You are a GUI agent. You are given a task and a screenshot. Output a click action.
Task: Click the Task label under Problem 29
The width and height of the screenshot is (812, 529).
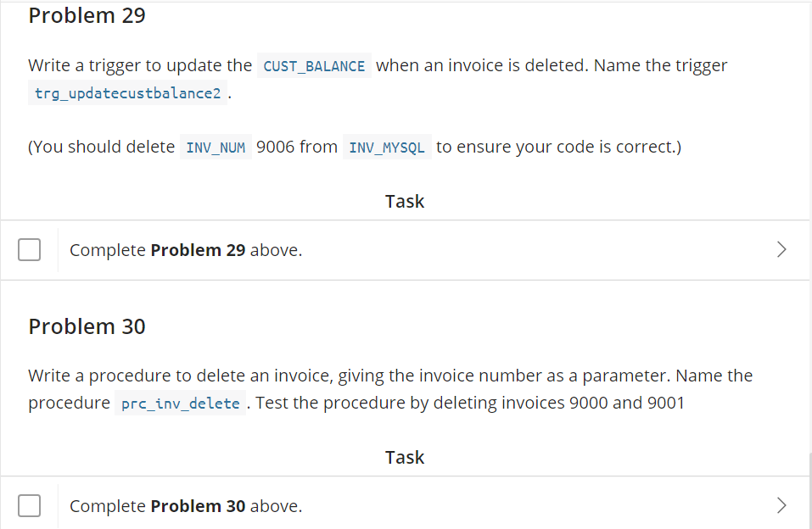point(405,201)
